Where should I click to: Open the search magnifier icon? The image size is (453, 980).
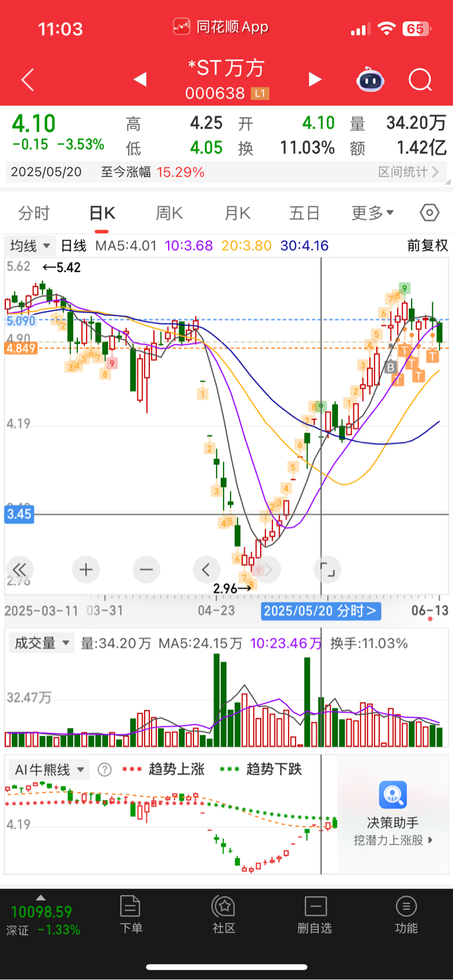[420, 80]
